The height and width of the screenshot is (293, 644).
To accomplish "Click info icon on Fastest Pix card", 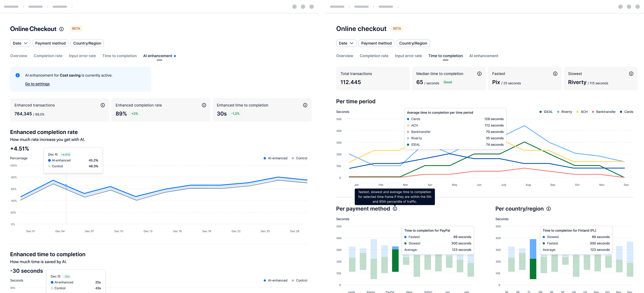I will click(x=555, y=74).
